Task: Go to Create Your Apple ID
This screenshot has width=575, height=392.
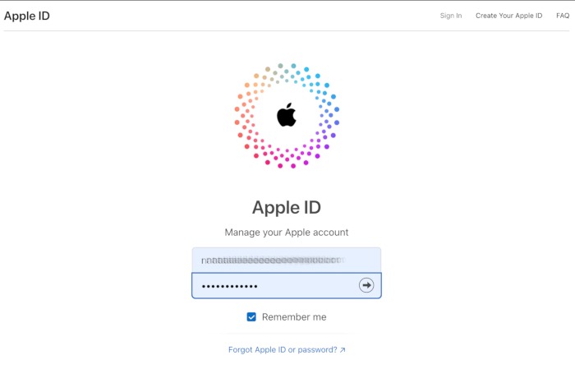Action: pyautogui.click(x=508, y=16)
